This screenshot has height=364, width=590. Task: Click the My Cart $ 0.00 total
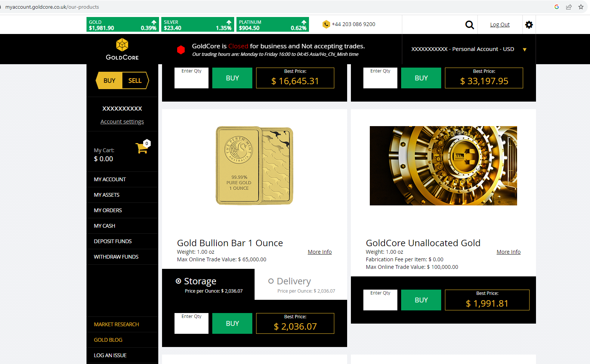(x=103, y=159)
